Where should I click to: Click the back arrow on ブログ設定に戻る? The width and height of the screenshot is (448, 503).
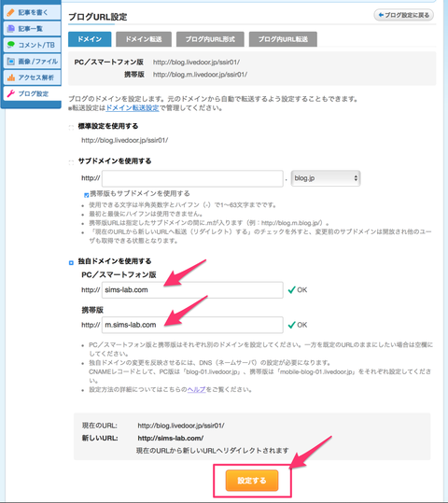point(381,15)
